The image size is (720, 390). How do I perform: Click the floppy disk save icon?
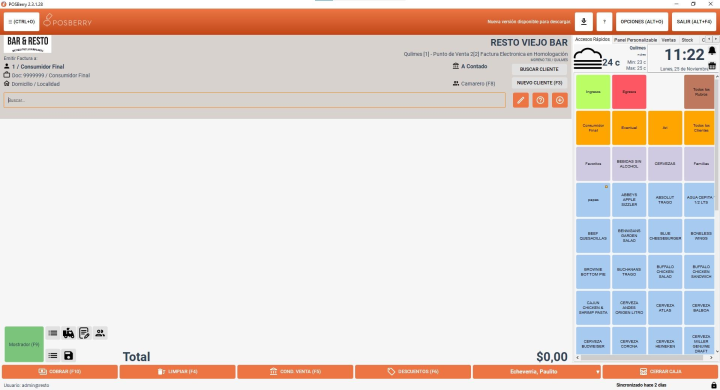(68, 356)
